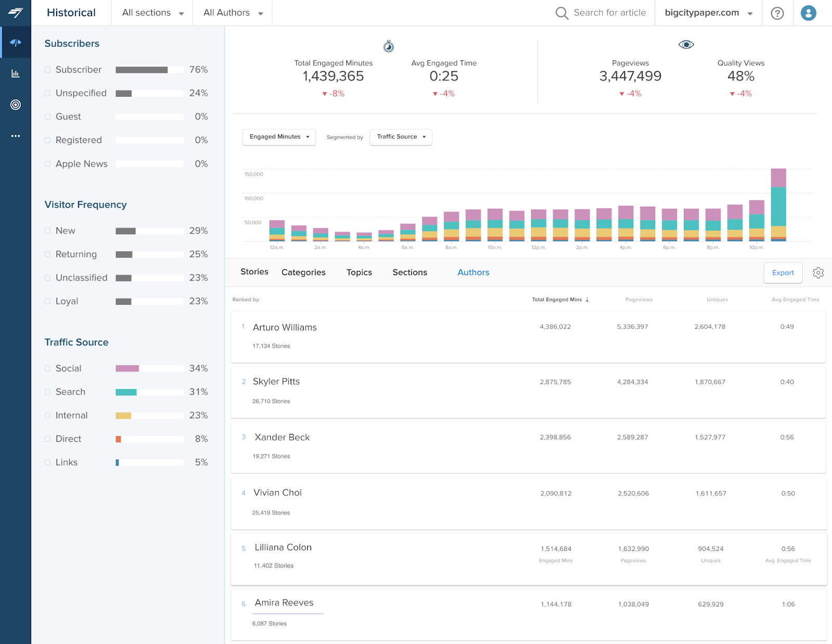The height and width of the screenshot is (644, 832).
Task: Click the search magnifier icon
Action: [x=562, y=13]
